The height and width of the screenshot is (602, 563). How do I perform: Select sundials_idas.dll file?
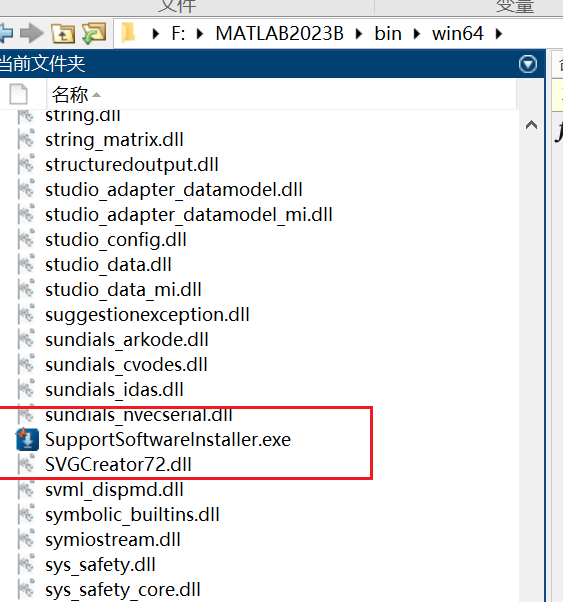coord(114,390)
